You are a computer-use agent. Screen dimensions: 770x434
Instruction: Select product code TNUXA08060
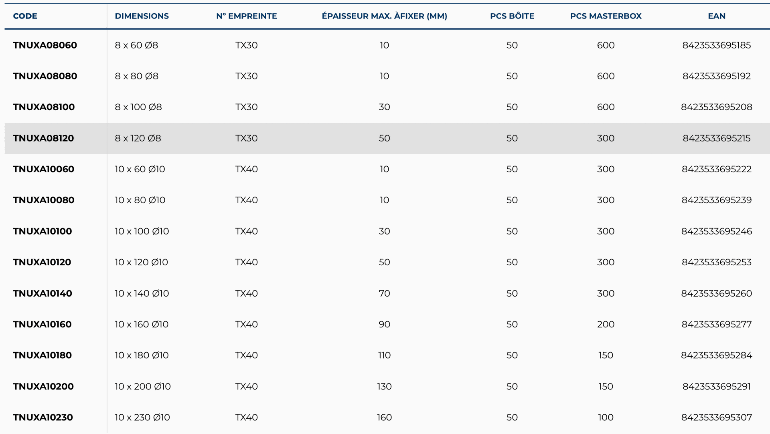[x=45, y=45]
